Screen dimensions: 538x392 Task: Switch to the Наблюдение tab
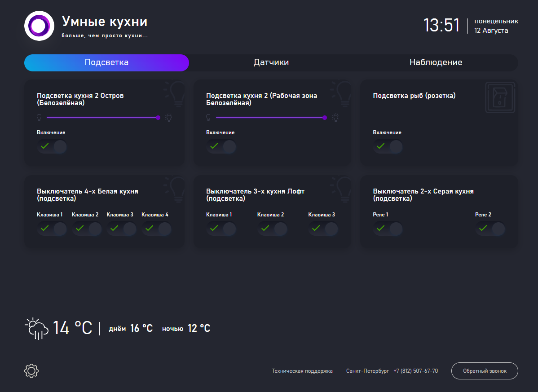(x=436, y=62)
